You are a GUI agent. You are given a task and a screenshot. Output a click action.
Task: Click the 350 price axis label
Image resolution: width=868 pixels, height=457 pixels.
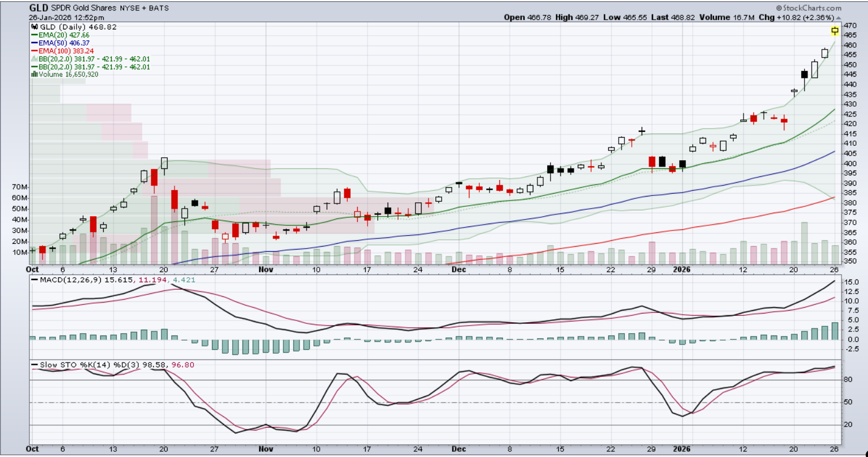[x=850, y=262]
